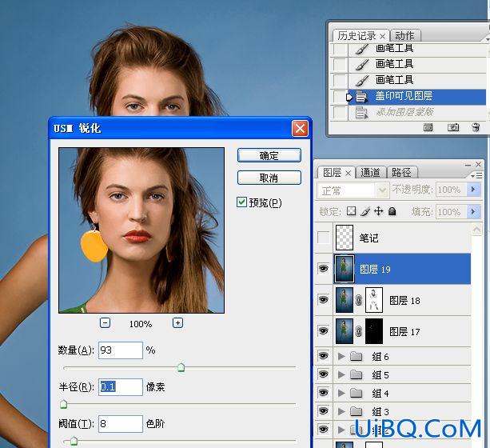This screenshot has width=490, height=448.
Task: Select thumbnail of 图层 19
Action: (345, 269)
